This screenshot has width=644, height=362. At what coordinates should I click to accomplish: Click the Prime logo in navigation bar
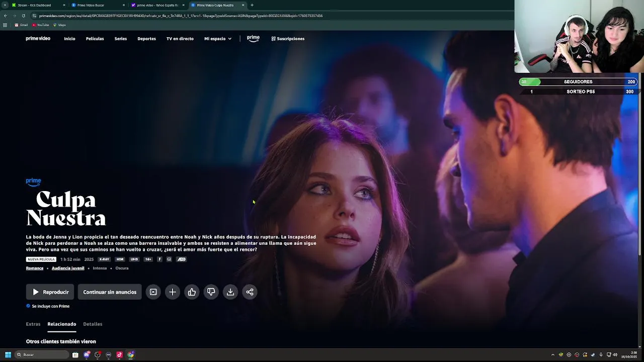tap(253, 38)
